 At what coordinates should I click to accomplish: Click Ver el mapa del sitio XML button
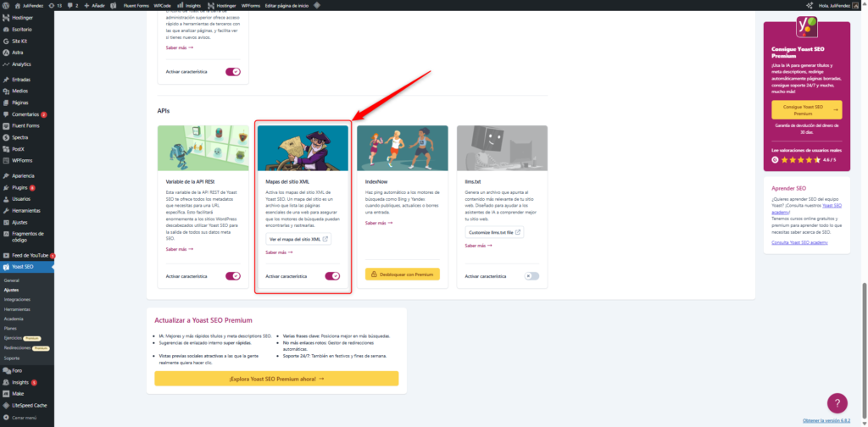[x=298, y=240]
